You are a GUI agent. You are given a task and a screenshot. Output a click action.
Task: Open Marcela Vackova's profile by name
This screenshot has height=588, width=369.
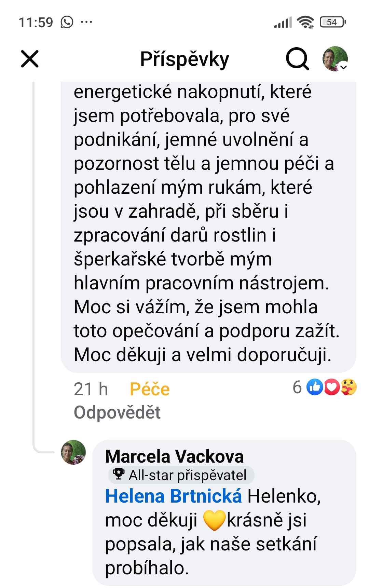click(x=174, y=456)
